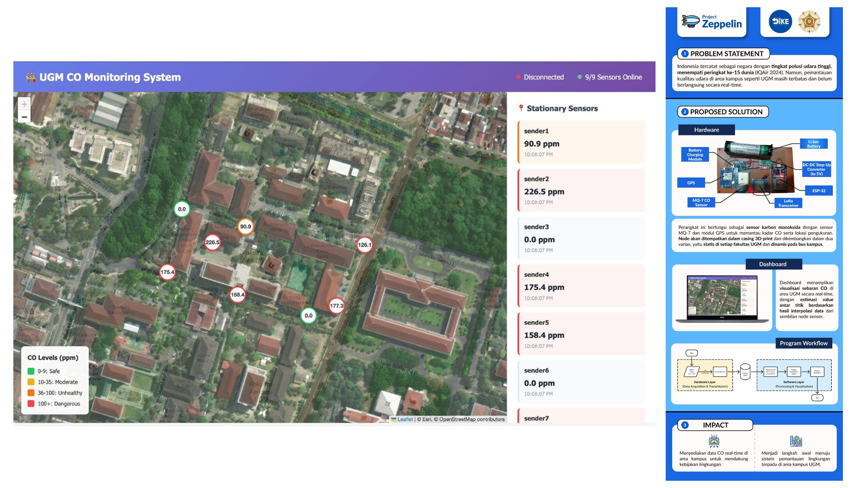Click the 226.5 sensor marker
This screenshot has height=488, width=868.
click(212, 242)
